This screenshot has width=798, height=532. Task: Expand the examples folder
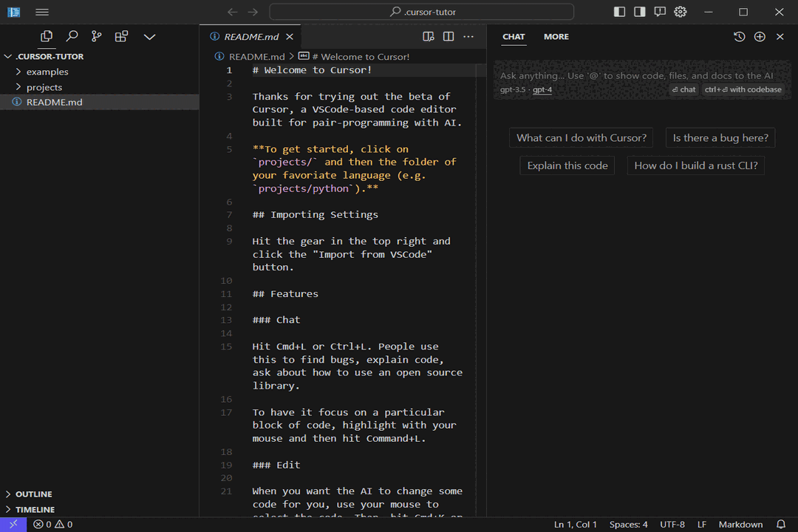47,72
